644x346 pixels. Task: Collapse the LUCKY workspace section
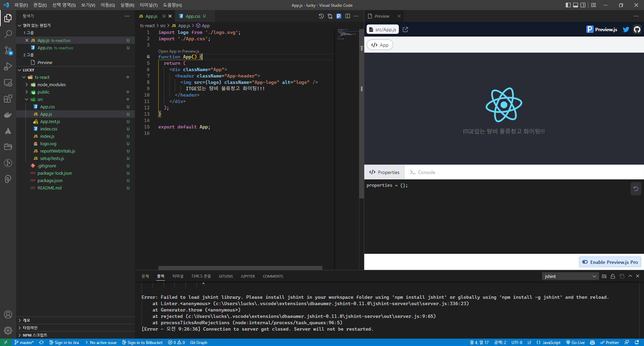click(x=19, y=70)
